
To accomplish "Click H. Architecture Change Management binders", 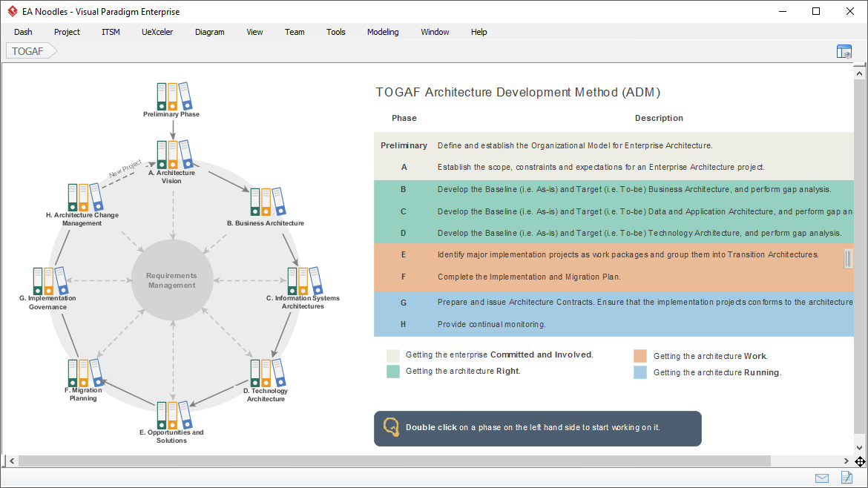I will (84, 197).
